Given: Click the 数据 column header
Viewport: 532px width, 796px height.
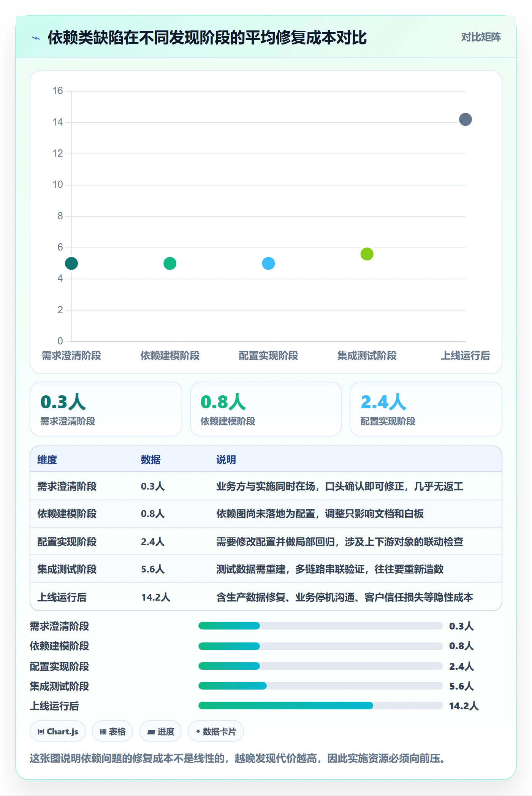Looking at the screenshot, I should point(151,460).
